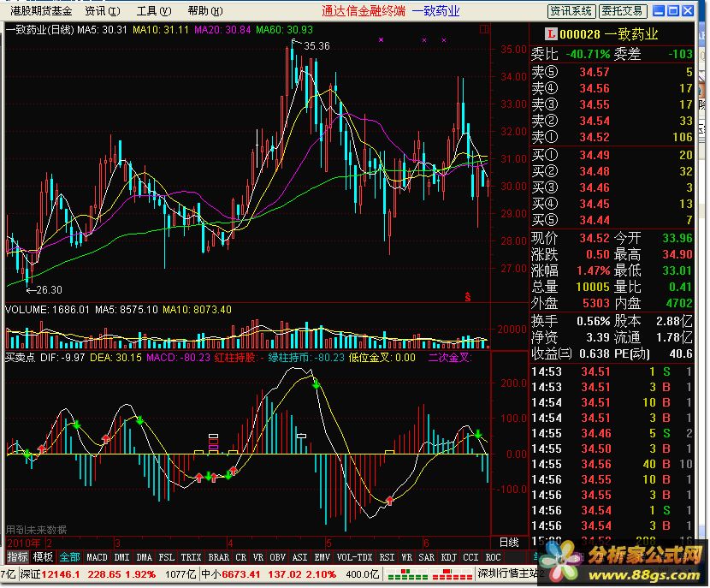Click the 26.30 low price annotation

click(x=49, y=290)
